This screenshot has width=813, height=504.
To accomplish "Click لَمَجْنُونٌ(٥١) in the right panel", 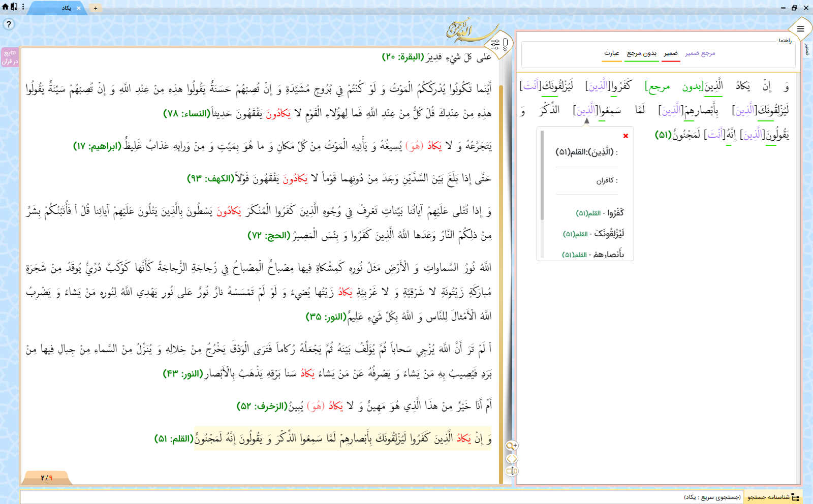I will (677, 135).
